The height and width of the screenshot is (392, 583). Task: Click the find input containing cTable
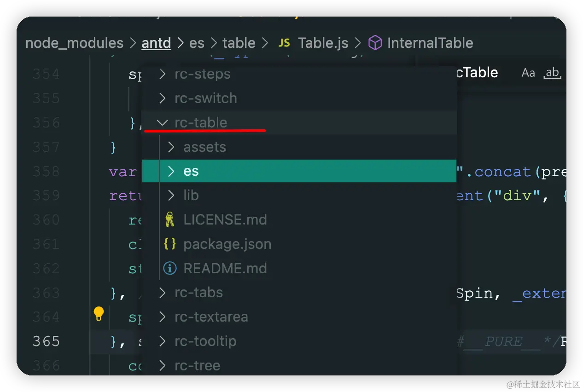click(x=479, y=73)
